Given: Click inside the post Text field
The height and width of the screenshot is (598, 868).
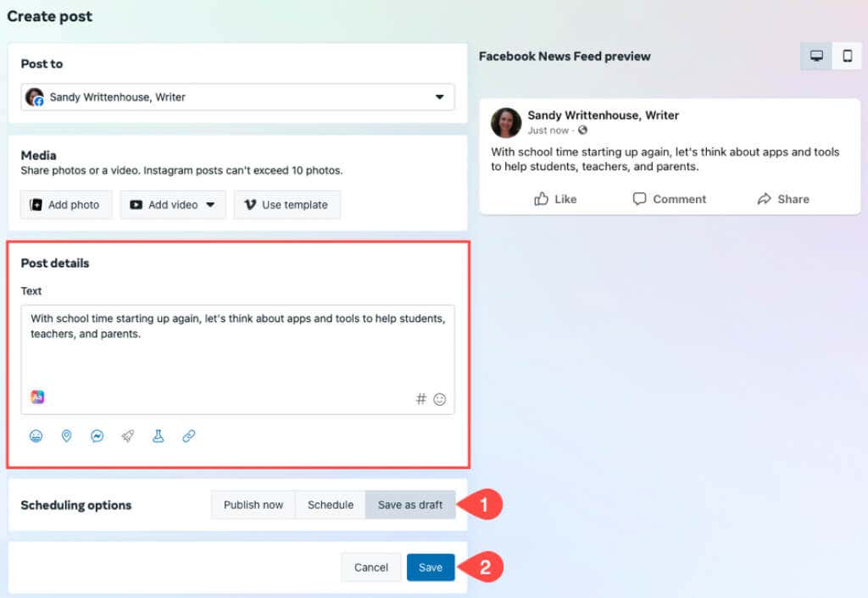Looking at the screenshot, I should (x=237, y=356).
